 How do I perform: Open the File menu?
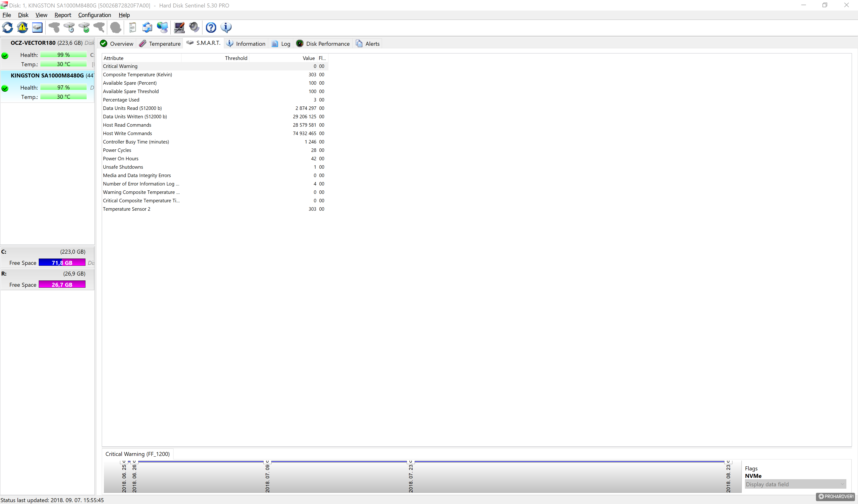click(7, 15)
